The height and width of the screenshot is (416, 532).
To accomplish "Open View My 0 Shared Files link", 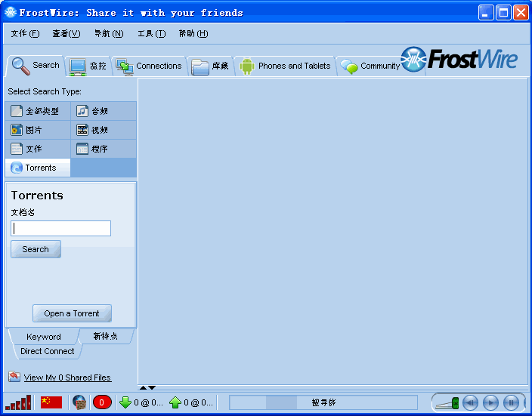I will point(67,377).
